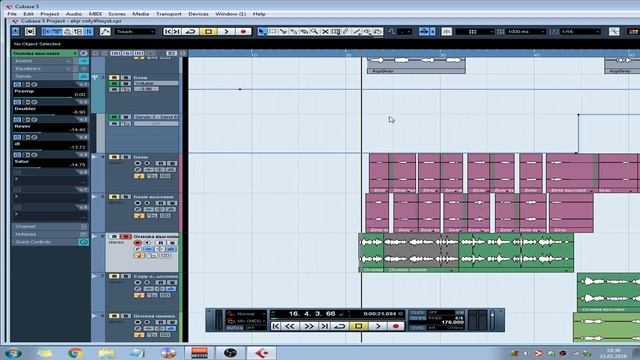Image resolution: width=640 pixels, height=360 pixels.
Task: Click Play in the floating transport panel
Action: coord(378,326)
